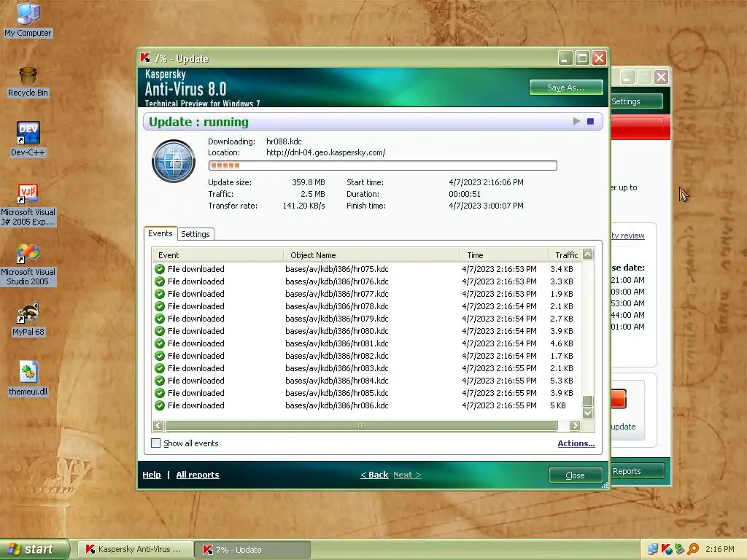The height and width of the screenshot is (560, 747).
Task: Click update link text in background window
Action: click(623, 427)
